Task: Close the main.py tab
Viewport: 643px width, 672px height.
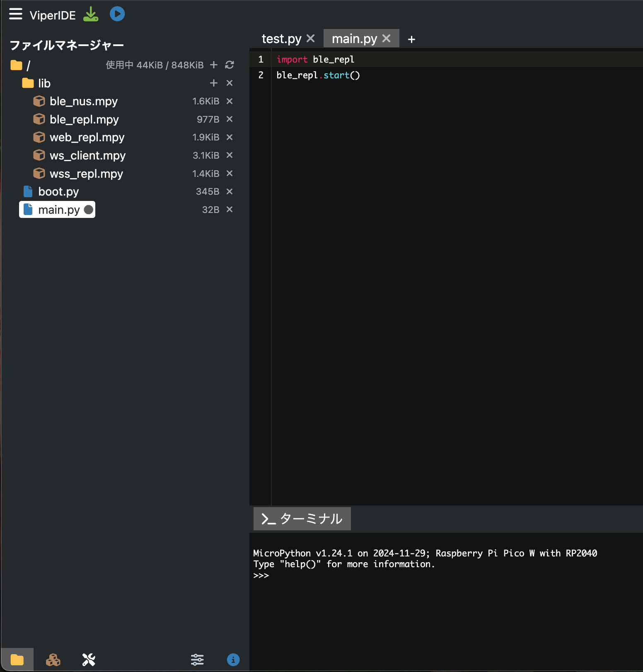Action: [x=387, y=39]
